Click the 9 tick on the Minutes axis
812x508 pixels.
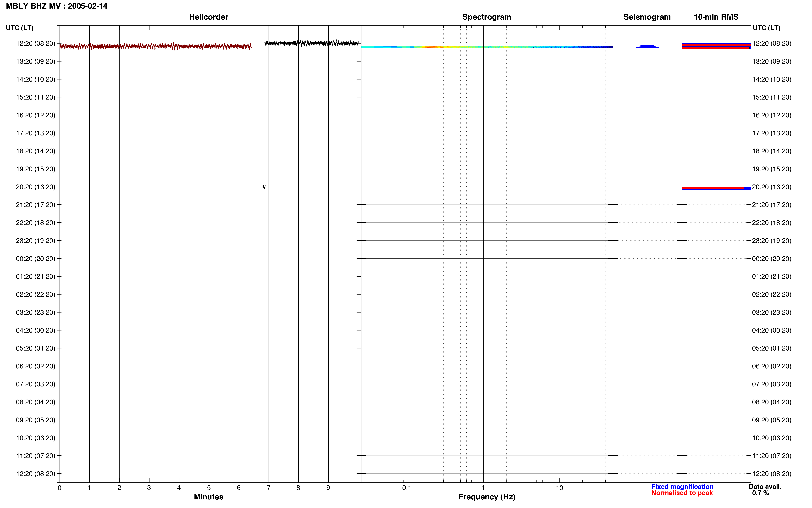pos(328,488)
